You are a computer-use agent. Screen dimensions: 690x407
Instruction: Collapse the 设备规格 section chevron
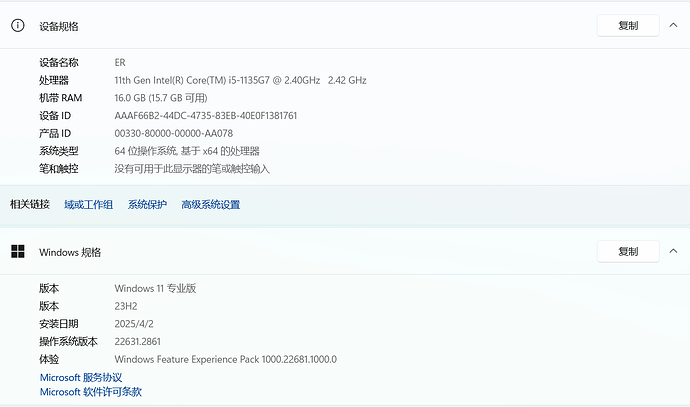click(673, 25)
